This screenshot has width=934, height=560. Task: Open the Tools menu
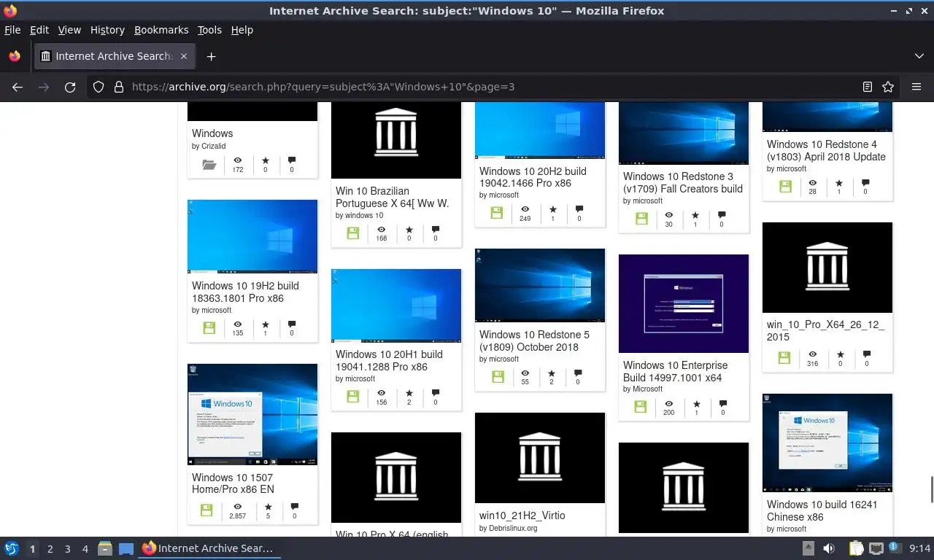tap(209, 30)
